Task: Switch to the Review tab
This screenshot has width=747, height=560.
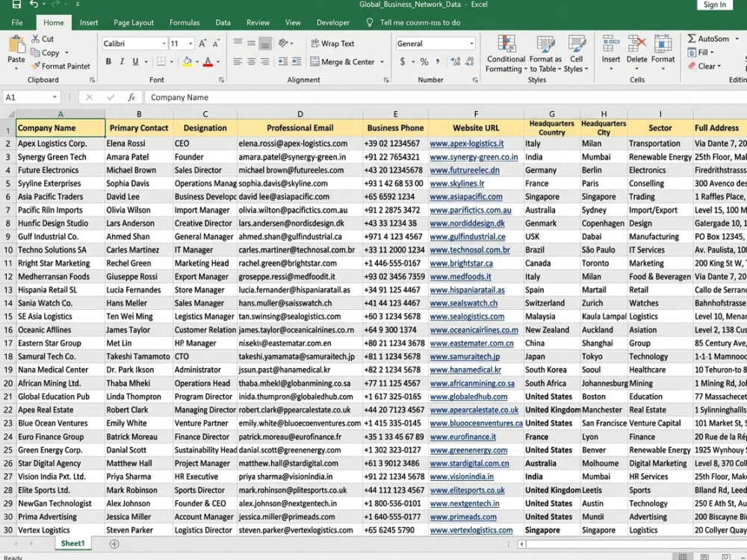Action: pyautogui.click(x=258, y=22)
